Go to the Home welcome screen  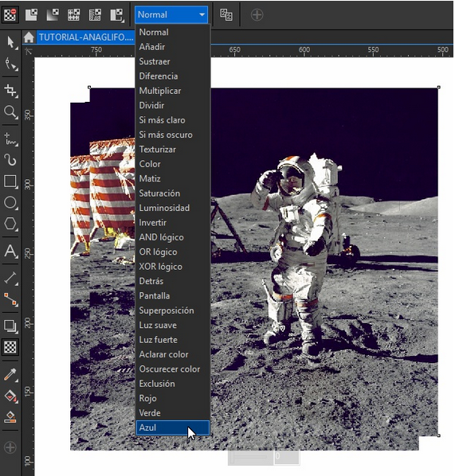(x=29, y=37)
